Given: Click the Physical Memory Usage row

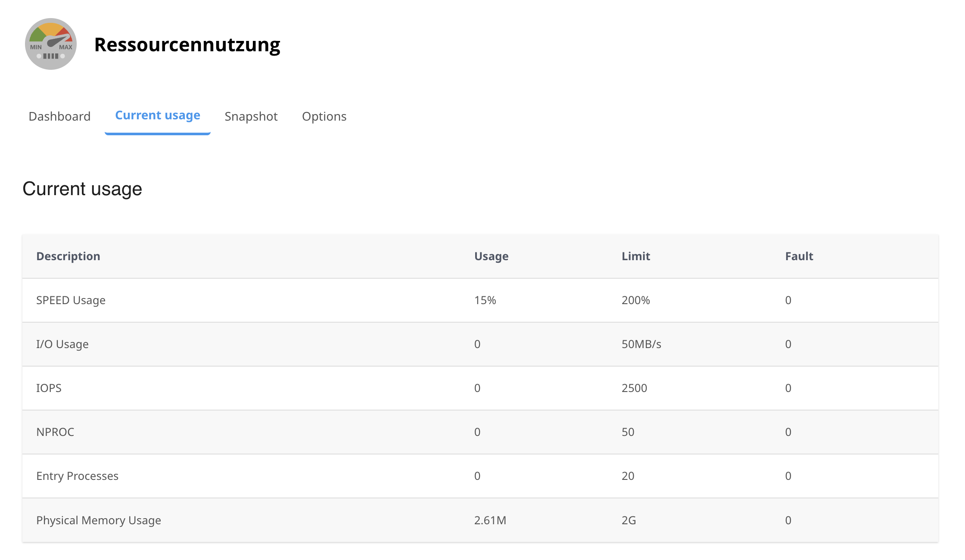Looking at the screenshot, I should click(99, 520).
